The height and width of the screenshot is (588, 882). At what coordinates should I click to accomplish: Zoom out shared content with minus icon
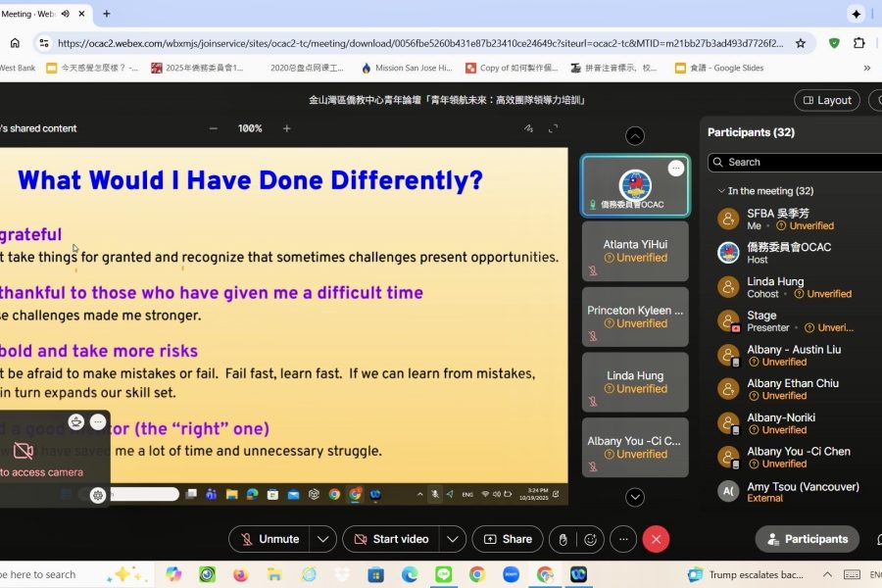pyautogui.click(x=214, y=128)
